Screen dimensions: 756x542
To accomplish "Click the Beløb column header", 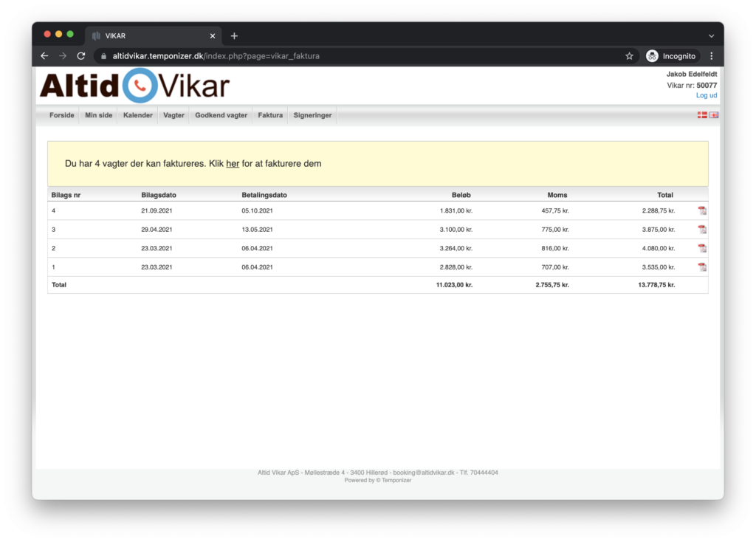I will point(461,195).
